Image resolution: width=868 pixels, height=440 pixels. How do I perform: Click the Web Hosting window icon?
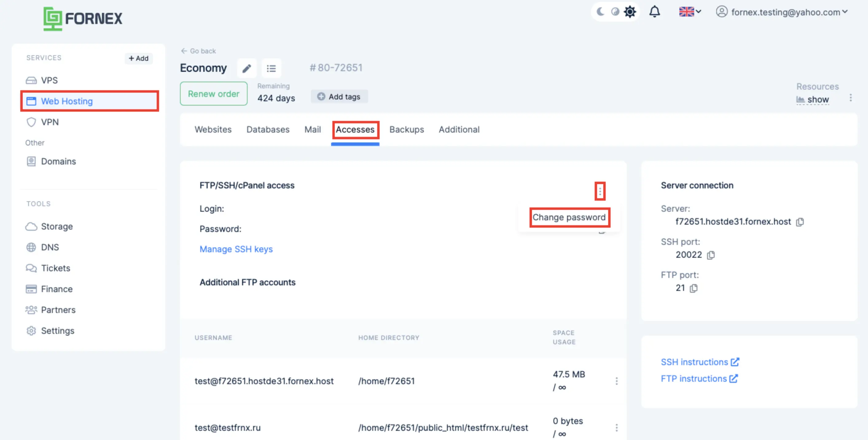coord(31,101)
